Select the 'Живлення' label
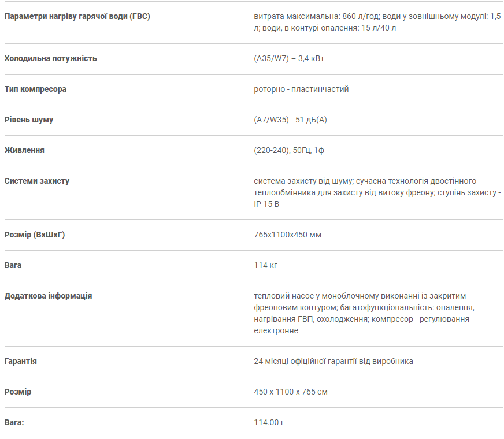 pyautogui.click(x=24, y=150)
